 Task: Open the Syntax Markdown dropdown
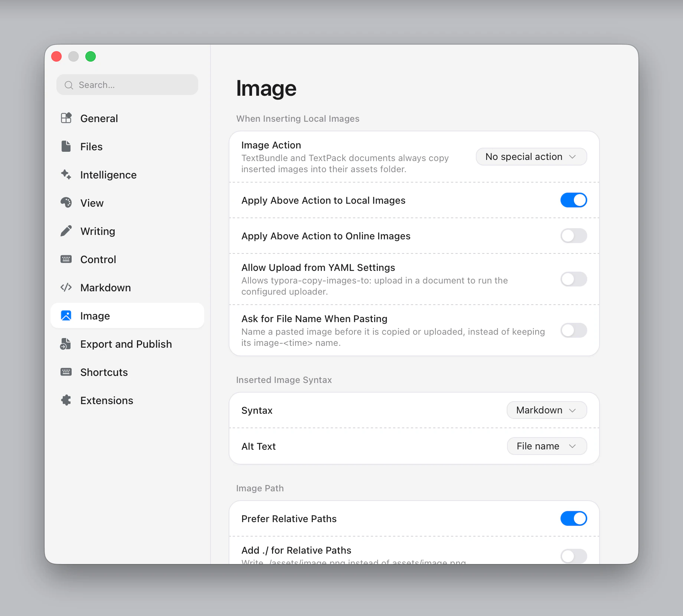pos(547,410)
